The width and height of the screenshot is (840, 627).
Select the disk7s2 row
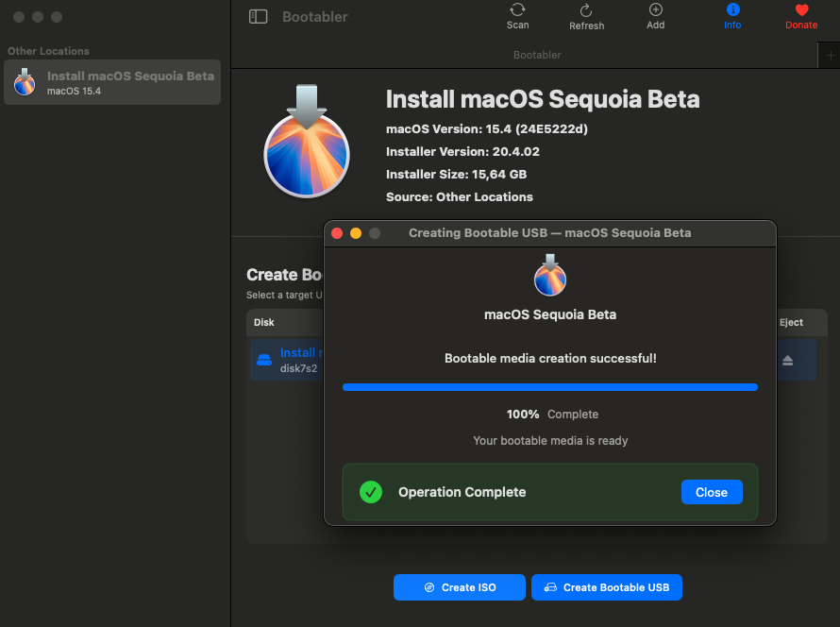(x=532, y=360)
